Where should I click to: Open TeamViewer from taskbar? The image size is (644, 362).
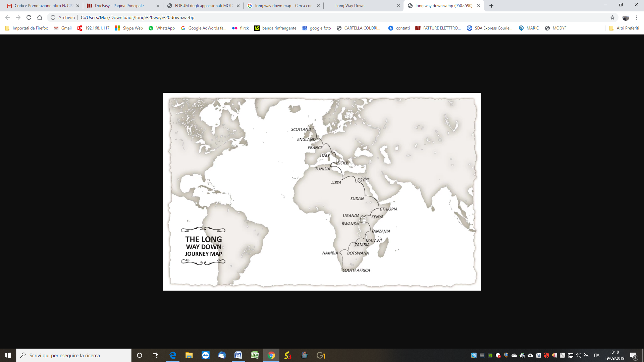pos(206,355)
